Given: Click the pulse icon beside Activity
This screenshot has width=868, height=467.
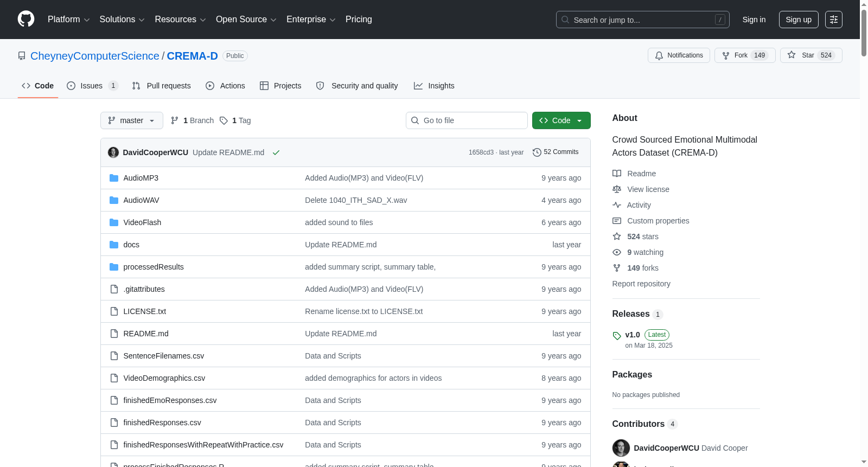Looking at the screenshot, I should pos(617,205).
